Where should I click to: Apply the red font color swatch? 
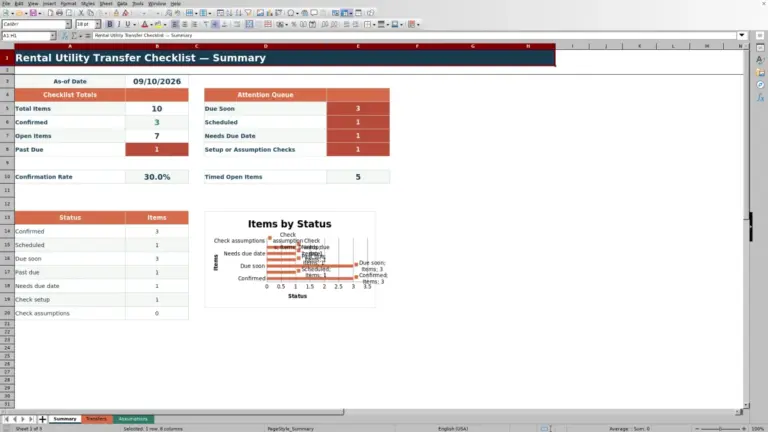(144, 24)
